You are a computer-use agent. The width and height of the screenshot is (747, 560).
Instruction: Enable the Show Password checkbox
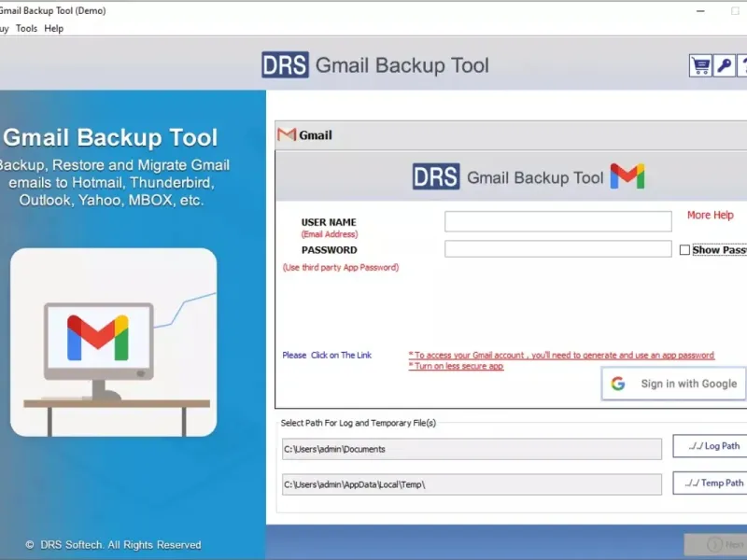pyautogui.click(x=684, y=250)
